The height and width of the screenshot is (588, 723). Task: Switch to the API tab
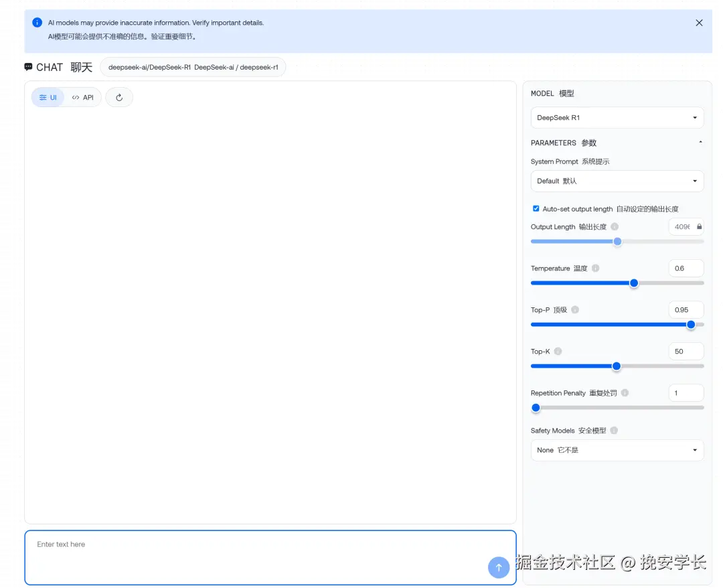(x=83, y=97)
